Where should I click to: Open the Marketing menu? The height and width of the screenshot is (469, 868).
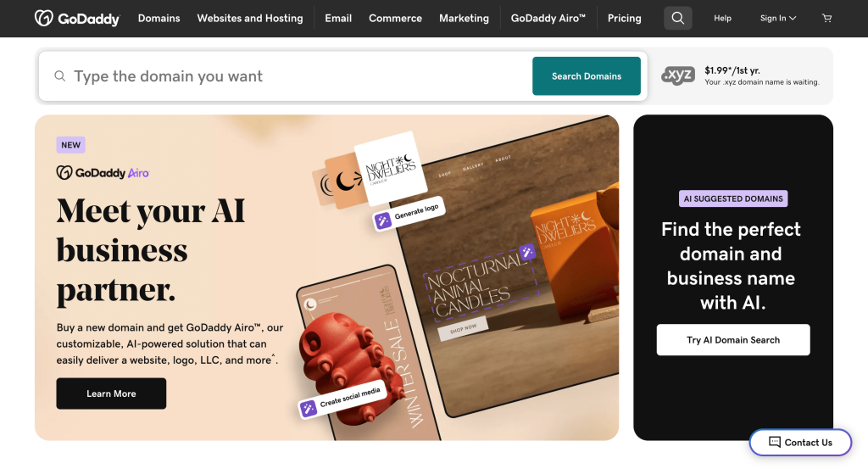[x=464, y=19]
